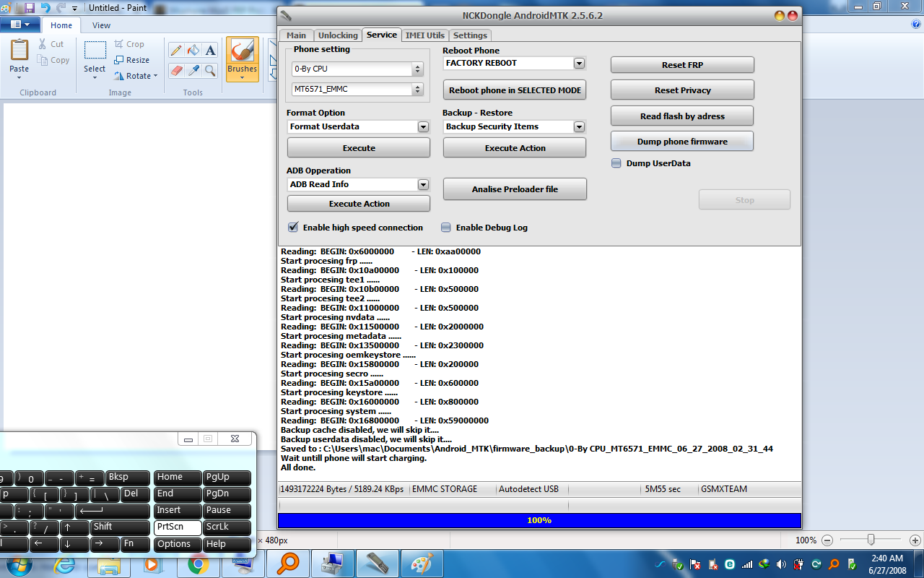Screen dimensions: 924x578
Task: Toggle Dump UserData checkbox
Action: [616, 163]
